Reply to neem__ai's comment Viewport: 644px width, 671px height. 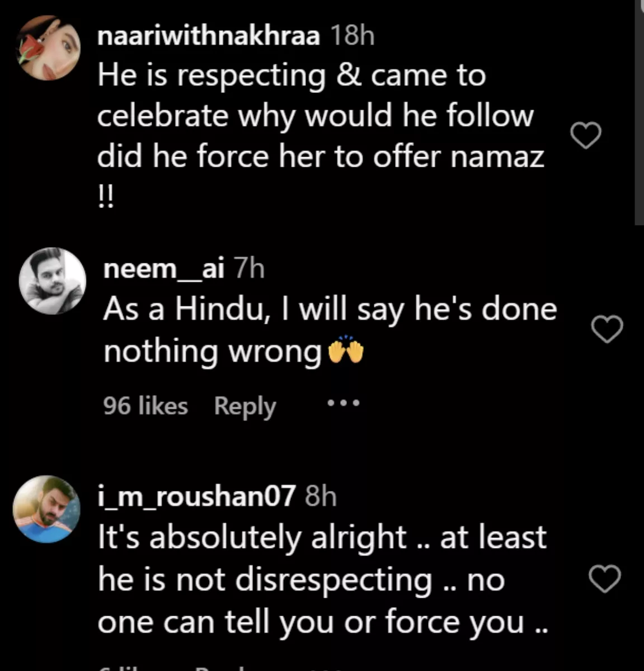point(245,406)
